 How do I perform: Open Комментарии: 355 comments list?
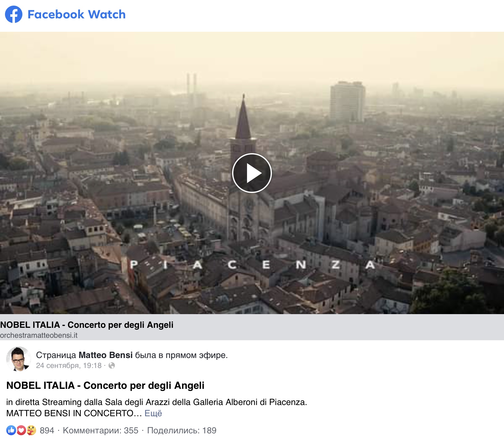[100, 431]
